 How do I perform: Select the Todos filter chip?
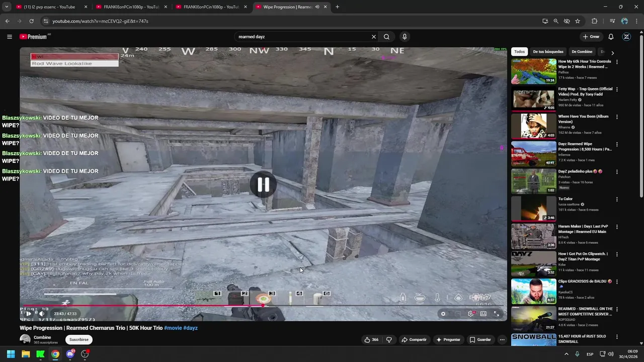519,52
